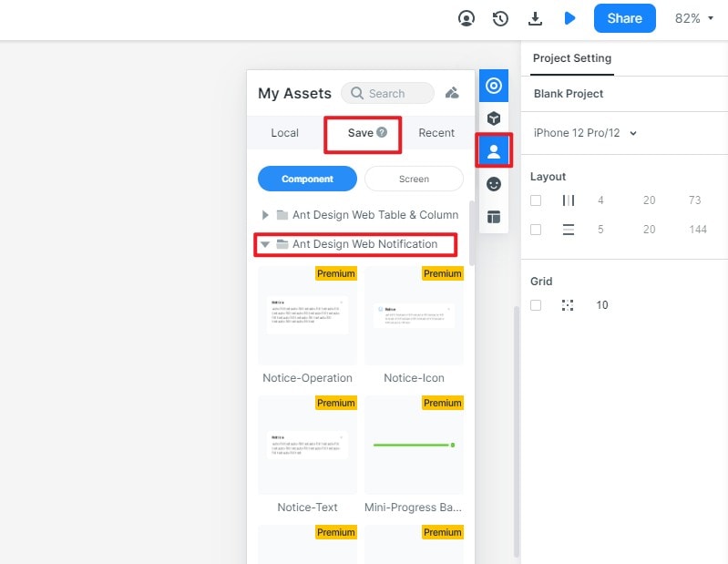Viewport: 728px width, 564px height.
Task: Enable the column layout checkbox
Action: coord(536,200)
